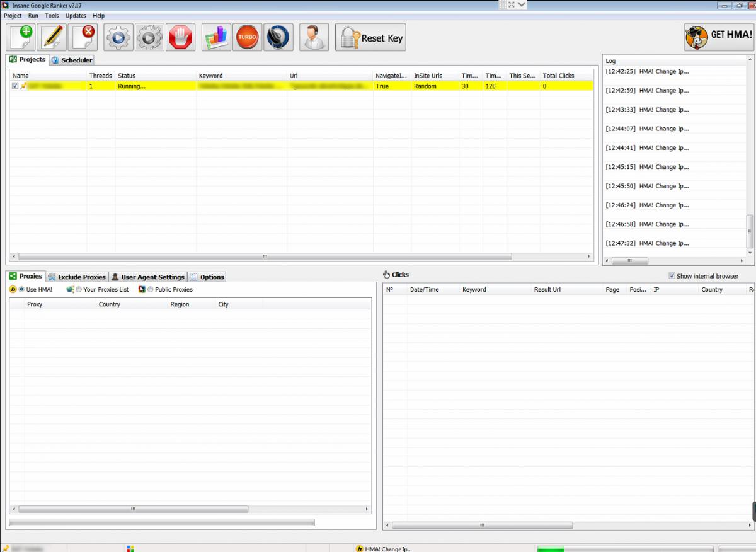Image resolution: width=756 pixels, height=552 pixels.
Task: Click the progress bar under the proxies list
Action: [161, 522]
